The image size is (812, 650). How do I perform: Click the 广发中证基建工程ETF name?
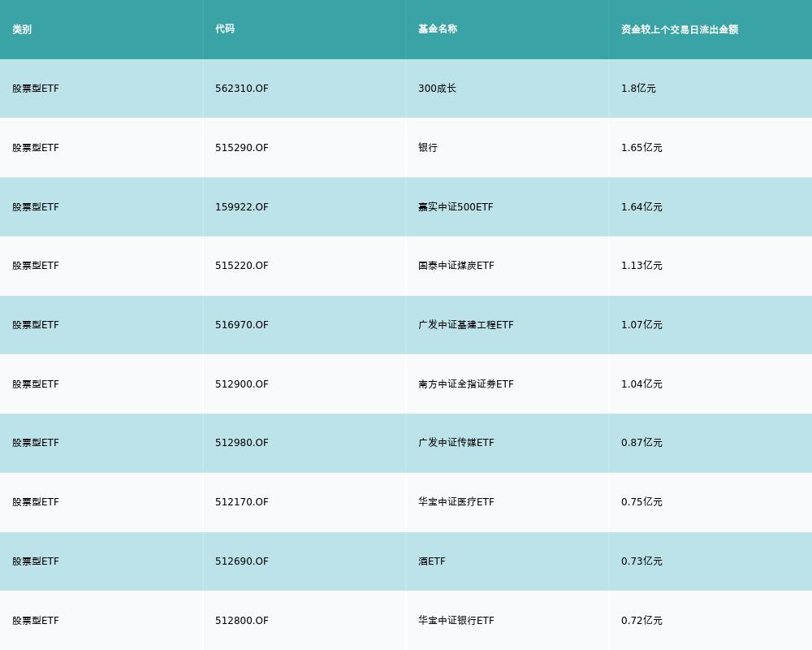point(466,325)
